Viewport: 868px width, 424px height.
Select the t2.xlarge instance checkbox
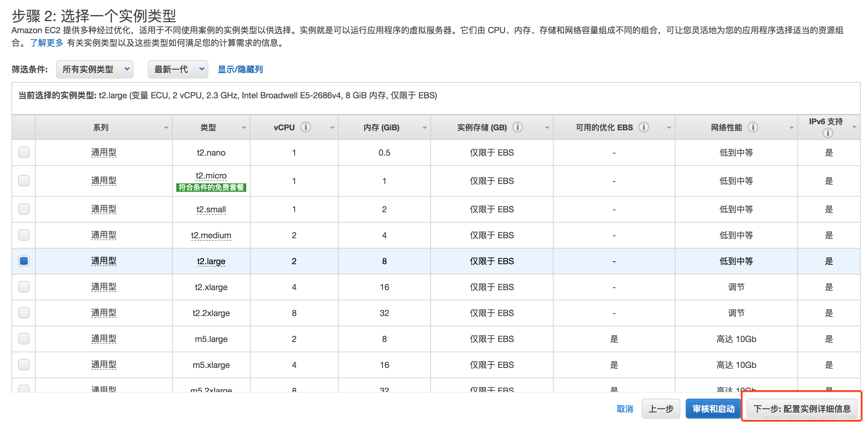pos(24,286)
